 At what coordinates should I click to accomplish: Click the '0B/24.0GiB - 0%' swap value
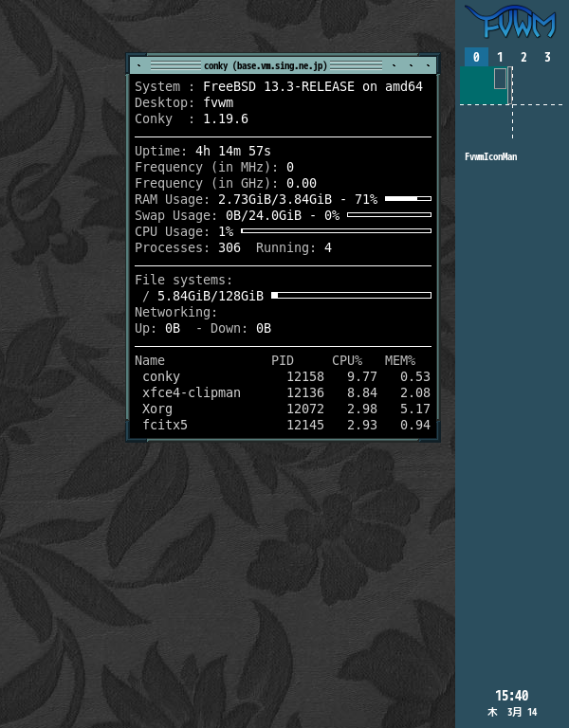tap(283, 216)
